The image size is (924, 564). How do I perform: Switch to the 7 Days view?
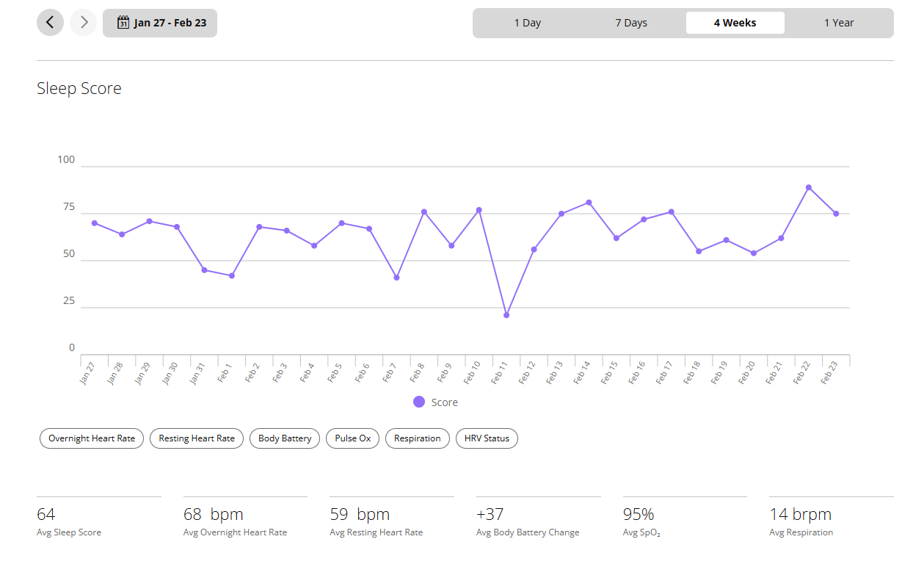coord(631,23)
